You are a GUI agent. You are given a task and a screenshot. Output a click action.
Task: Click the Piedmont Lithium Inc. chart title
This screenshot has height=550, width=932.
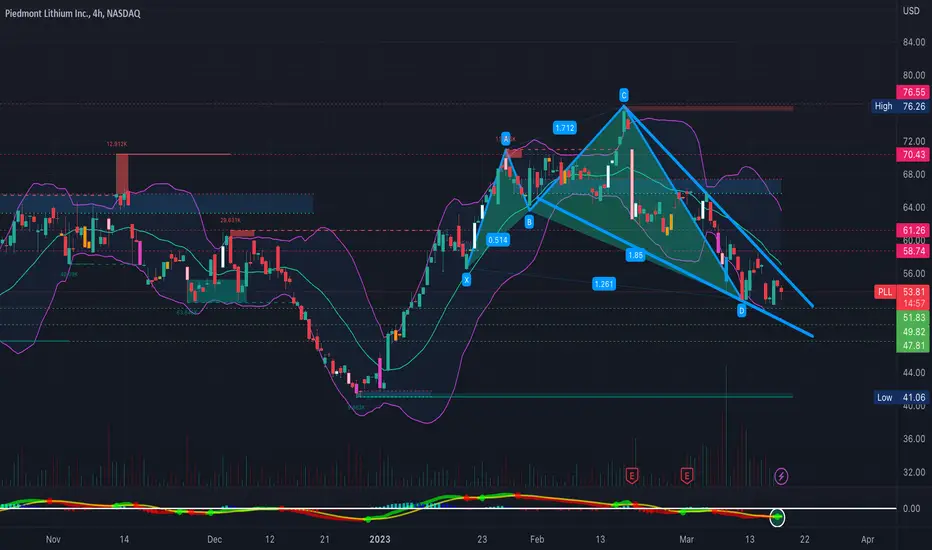pyautogui.click(x=73, y=13)
